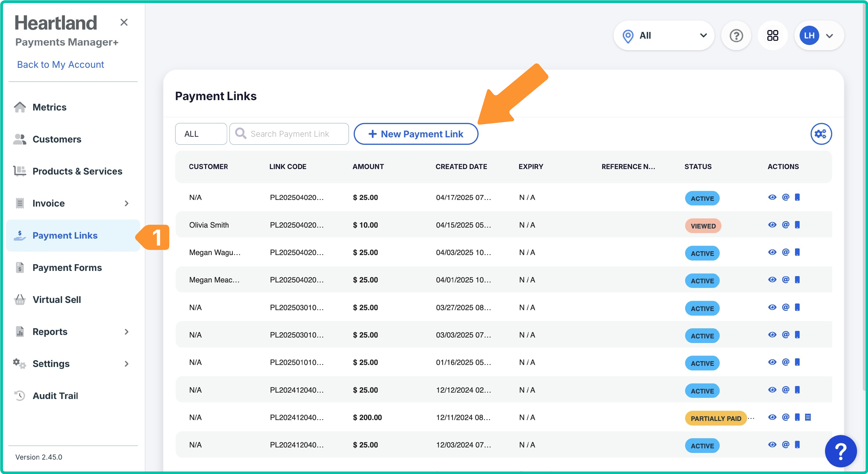Click the PARTIALLY PAID status badge

[x=716, y=418]
